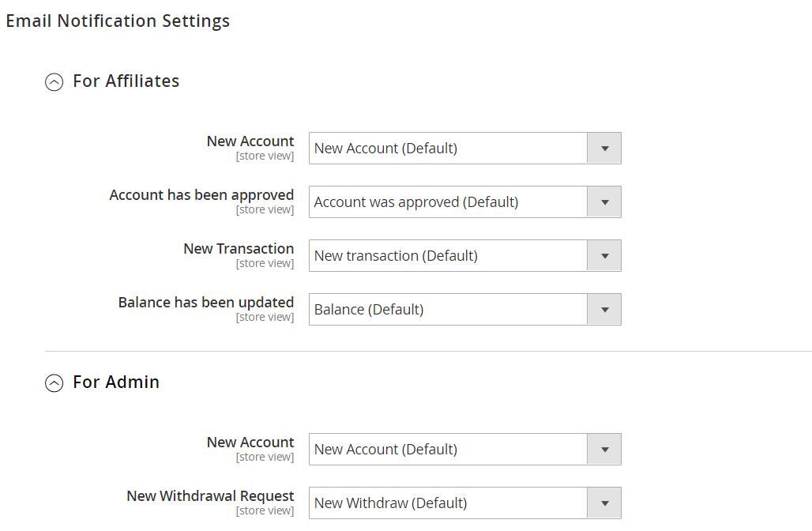This screenshot has width=812, height=531.
Task: Click the Balance has been updated label
Action: tap(206, 303)
